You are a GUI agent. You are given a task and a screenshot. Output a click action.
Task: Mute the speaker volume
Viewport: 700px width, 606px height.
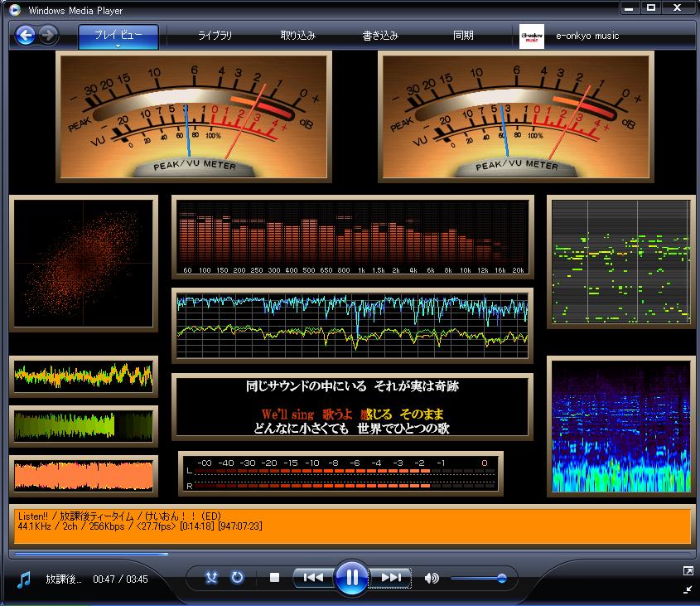click(x=431, y=578)
